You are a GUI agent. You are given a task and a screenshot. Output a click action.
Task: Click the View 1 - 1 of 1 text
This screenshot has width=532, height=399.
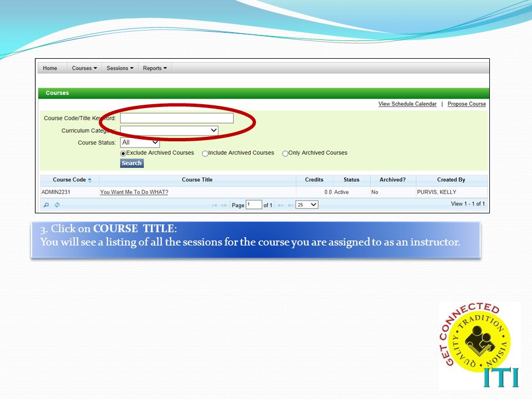[x=468, y=203]
